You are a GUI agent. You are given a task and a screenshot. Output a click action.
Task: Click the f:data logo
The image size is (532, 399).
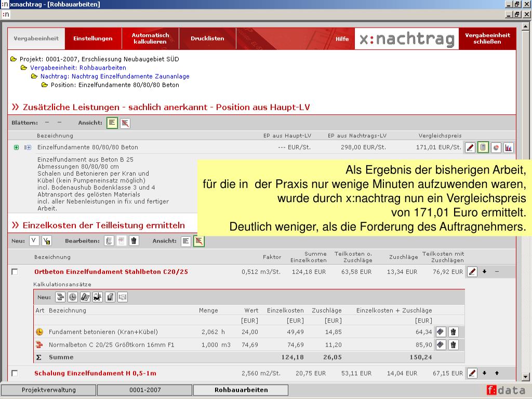point(506,390)
